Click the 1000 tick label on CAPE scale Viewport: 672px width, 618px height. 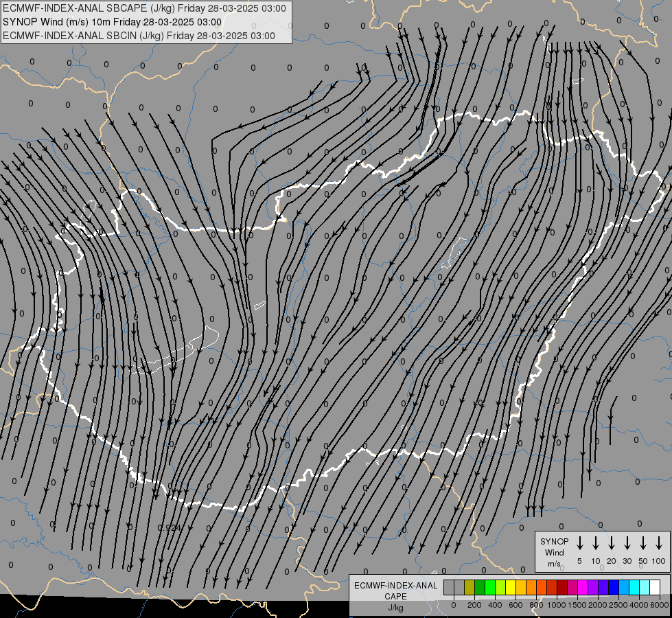click(x=557, y=605)
